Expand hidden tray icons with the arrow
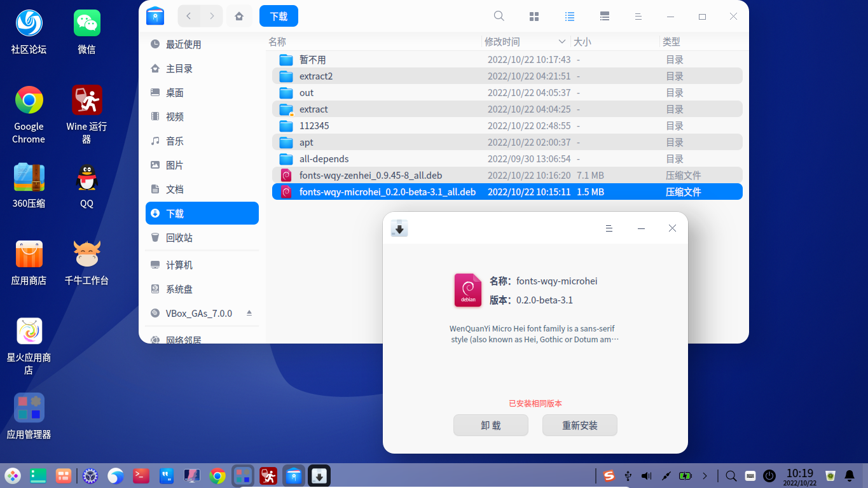The width and height of the screenshot is (868, 488). (x=704, y=475)
